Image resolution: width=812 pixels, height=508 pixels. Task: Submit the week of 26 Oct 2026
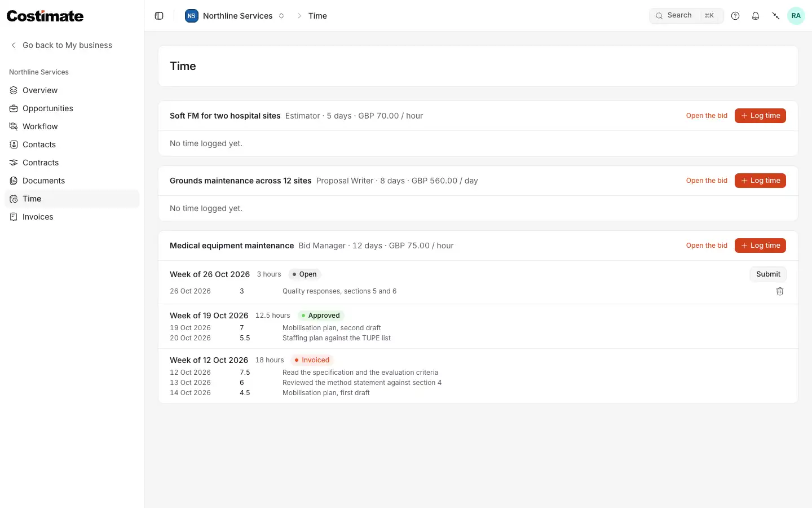(x=768, y=274)
